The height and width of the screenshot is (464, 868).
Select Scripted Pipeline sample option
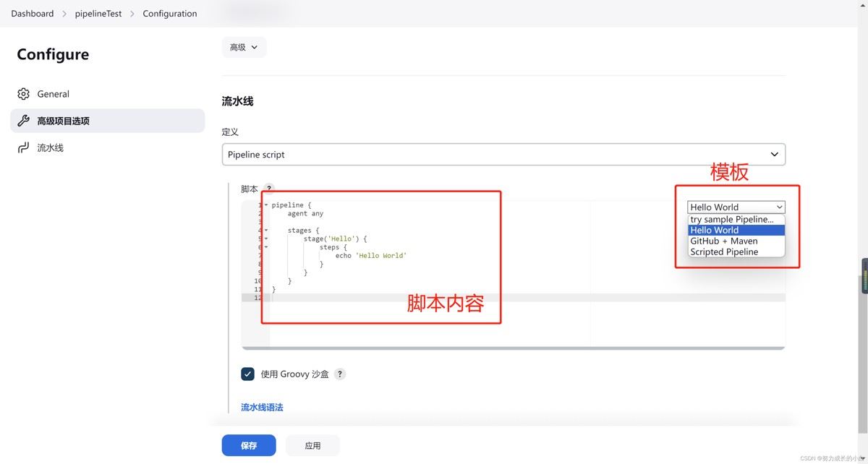click(736, 252)
